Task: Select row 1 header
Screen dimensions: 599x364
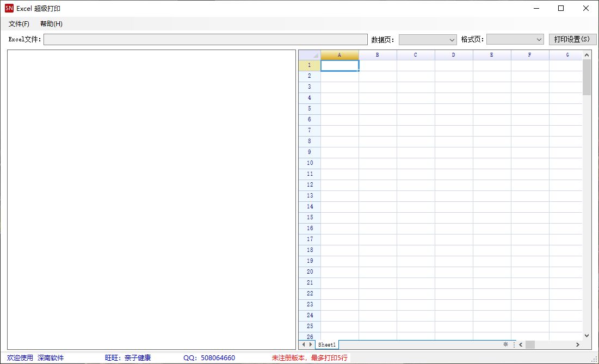Action: (310, 66)
